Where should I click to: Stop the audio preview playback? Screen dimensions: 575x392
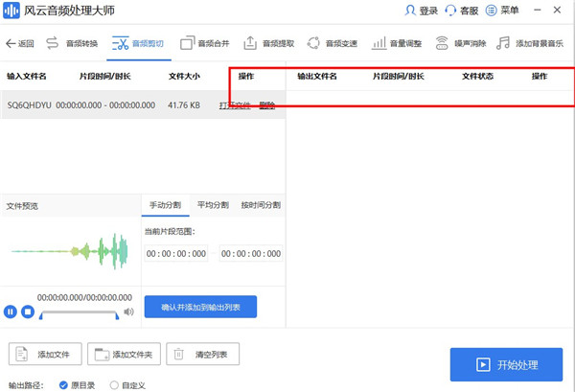pos(28,311)
